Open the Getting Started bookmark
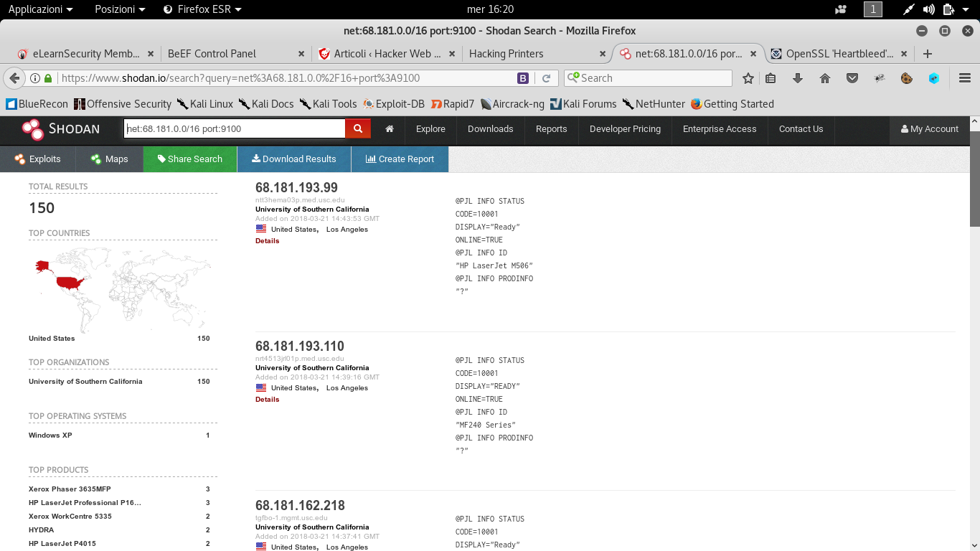The width and height of the screenshot is (980, 551). (732, 104)
